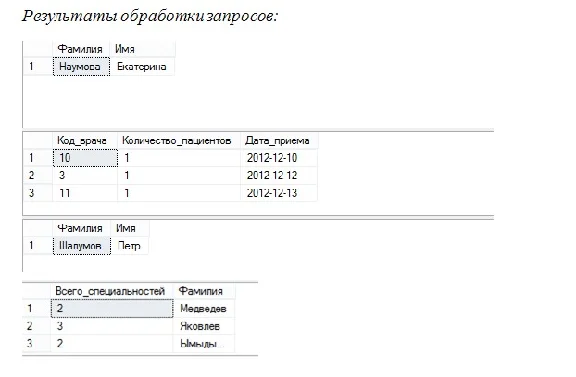Click 'Фамилия' header above Наумова
The image size is (576, 377).
[x=82, y=49]
